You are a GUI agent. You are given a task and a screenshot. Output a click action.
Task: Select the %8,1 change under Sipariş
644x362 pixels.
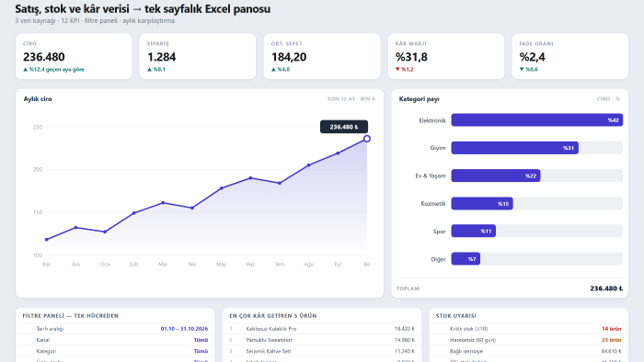pyautogui.click(x=156, y=69)
